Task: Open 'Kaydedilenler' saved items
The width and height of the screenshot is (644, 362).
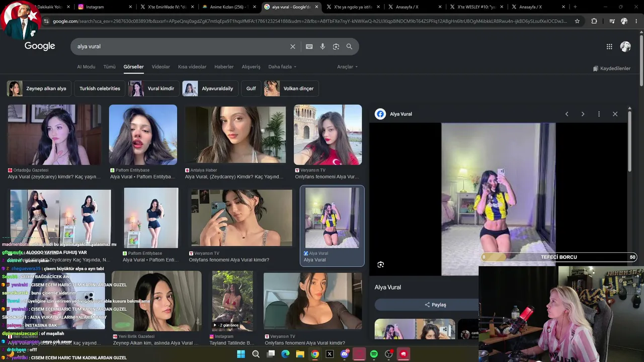Action: [x=612, y=68]
